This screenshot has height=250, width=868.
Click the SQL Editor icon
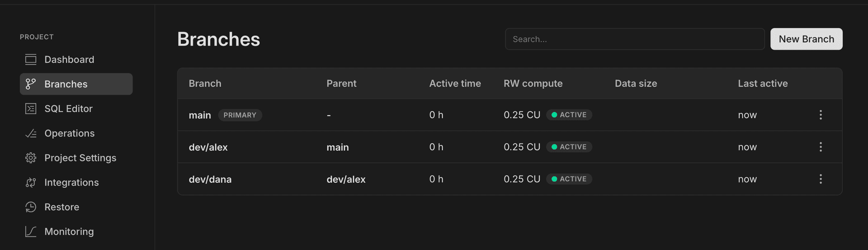pos(31,109)
